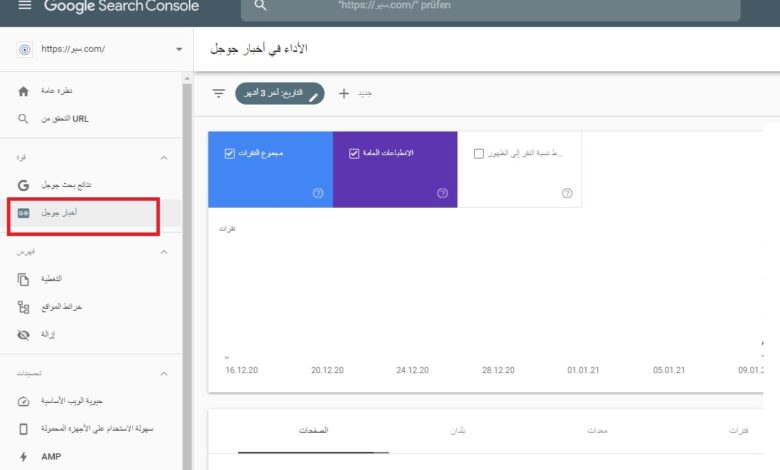Open the property selector dropdown

(179, 49)
